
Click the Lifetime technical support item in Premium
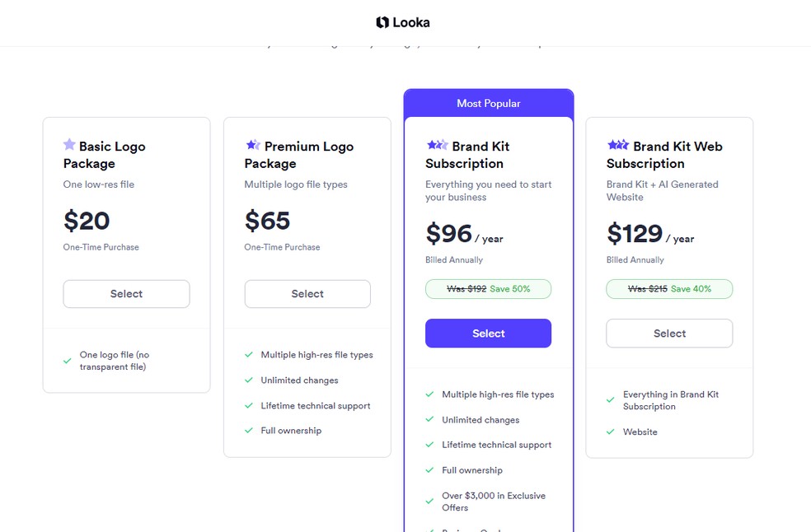316,406
